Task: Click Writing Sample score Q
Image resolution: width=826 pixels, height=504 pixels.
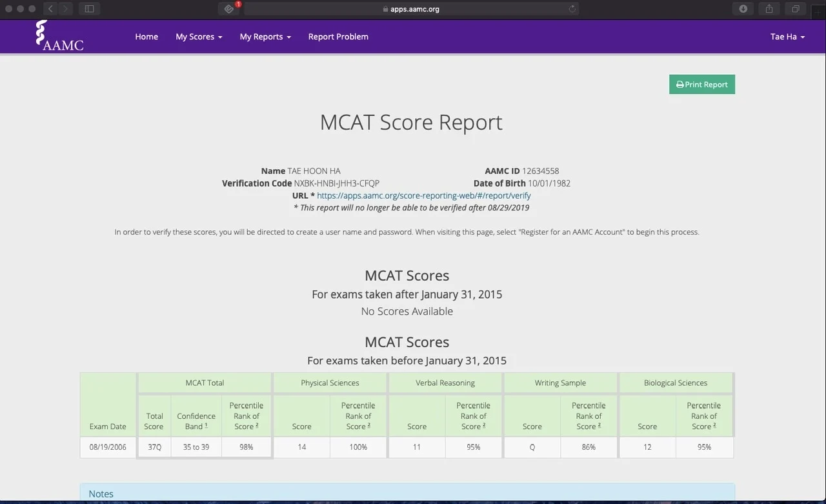Action: pyautogui.click(x=532, y=447)
